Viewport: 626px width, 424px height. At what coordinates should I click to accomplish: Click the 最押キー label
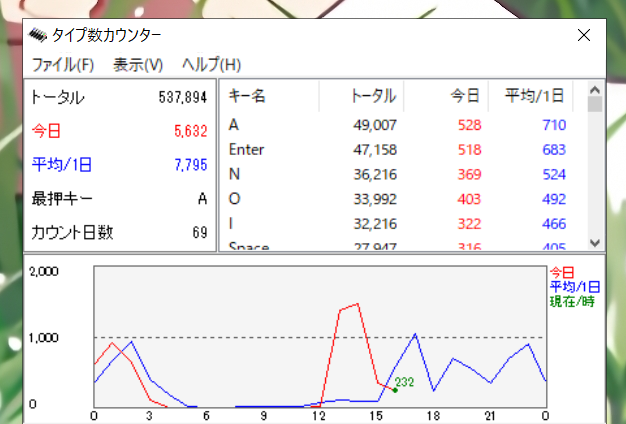click(62, 198)
